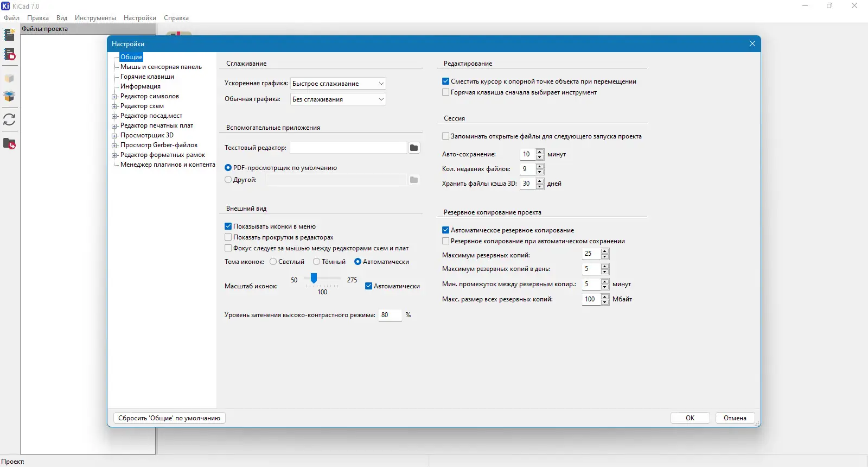The image size is (868, 467).
Task: Click the refresh project tree icon
Action: [x=9, y=119]
